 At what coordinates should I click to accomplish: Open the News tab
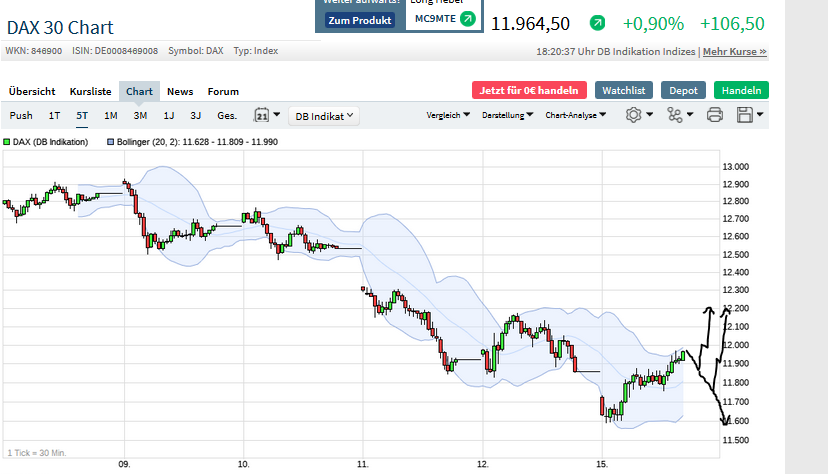pyautogui.click(x=180, y=91)
